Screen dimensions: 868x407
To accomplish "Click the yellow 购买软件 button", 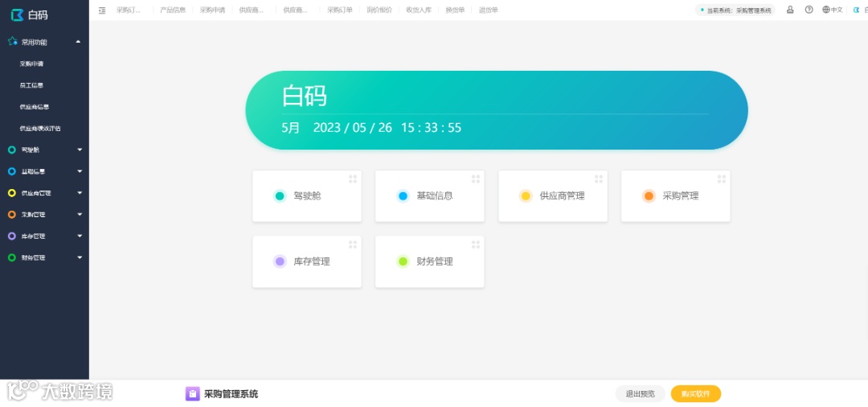I will point(696,393).
